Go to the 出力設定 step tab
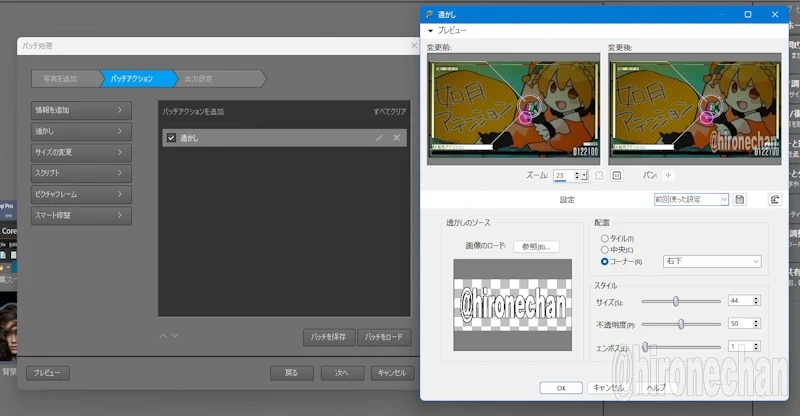 pos(218,79)
